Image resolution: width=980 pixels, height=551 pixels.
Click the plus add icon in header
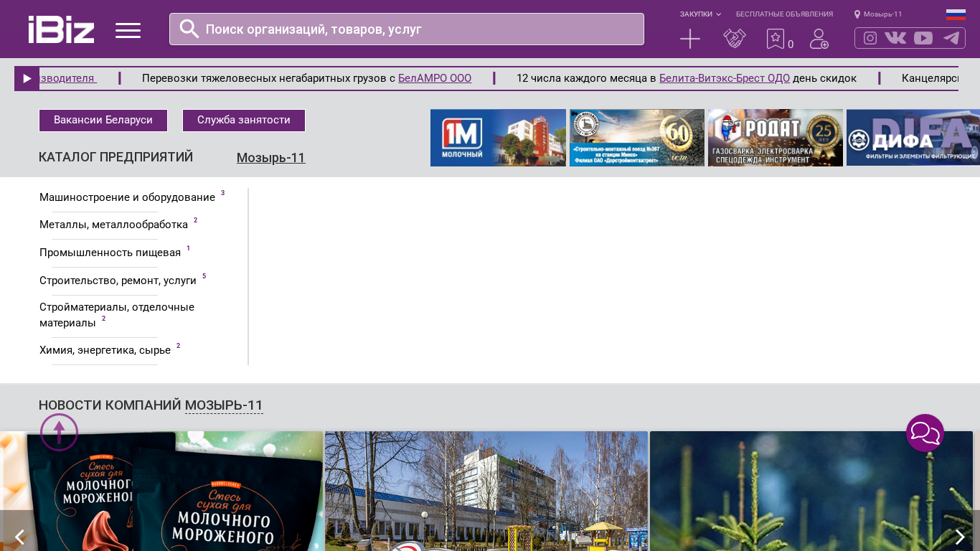tap(690, 39)
